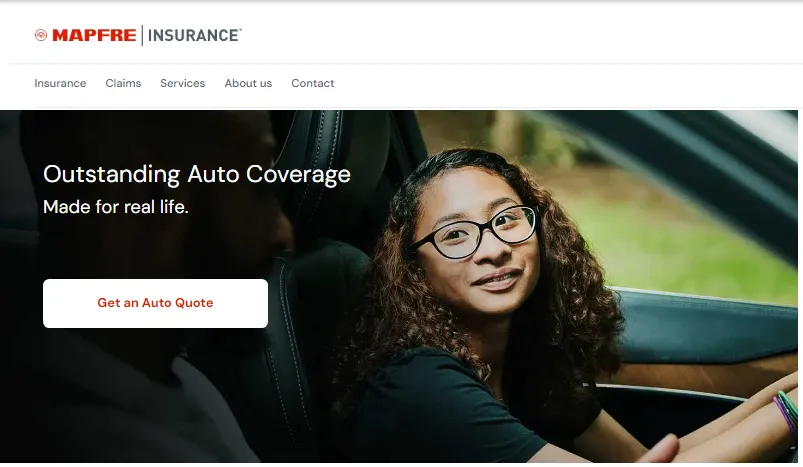Image resolution: width=803 pixels, height=467 pixels.
Task: Open the About us menu item
Action: (x=248, y=83)
